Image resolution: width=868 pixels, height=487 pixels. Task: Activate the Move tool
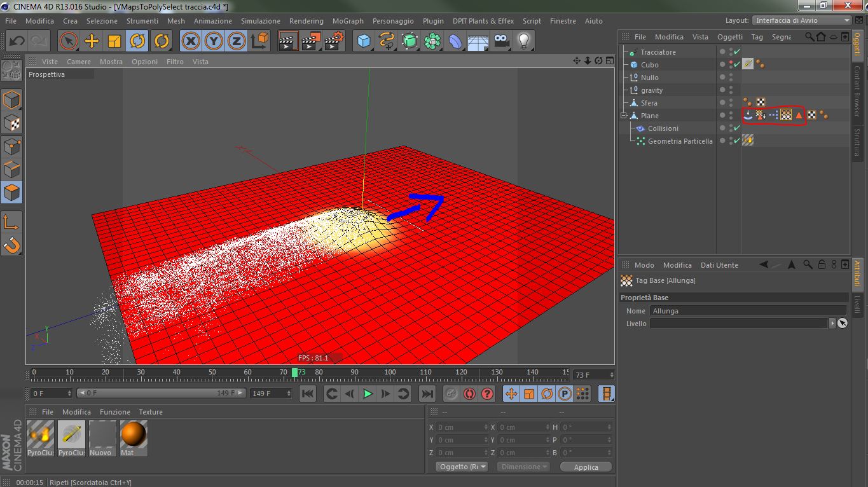(92, 41)
